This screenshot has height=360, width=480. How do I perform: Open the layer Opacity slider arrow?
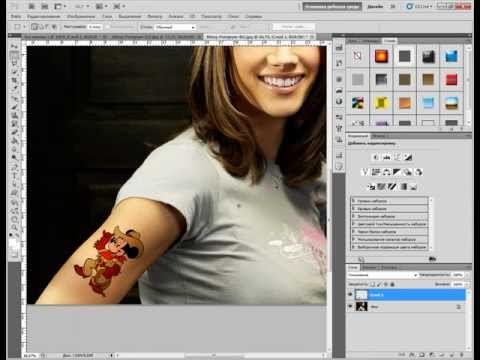coord(466,275)
